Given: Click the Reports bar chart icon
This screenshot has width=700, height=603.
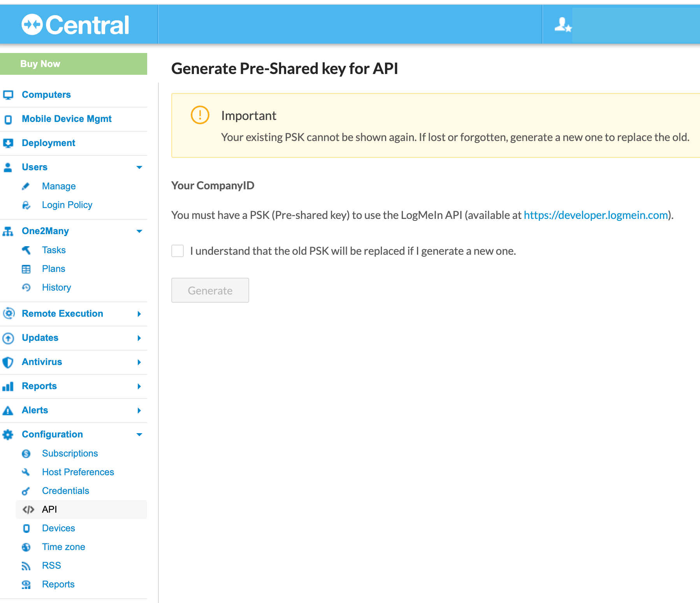Looking at the screenshot, I should 8,386.
